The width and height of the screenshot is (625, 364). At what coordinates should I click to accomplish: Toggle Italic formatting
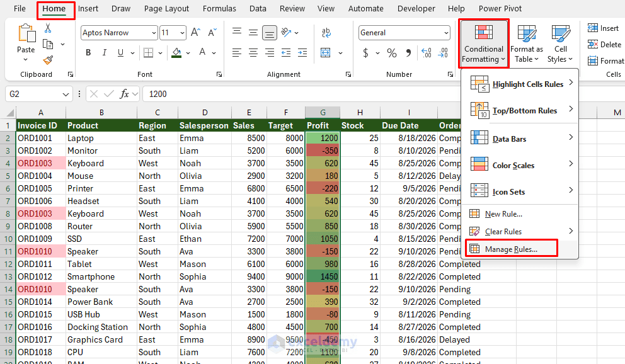point(105,52)
